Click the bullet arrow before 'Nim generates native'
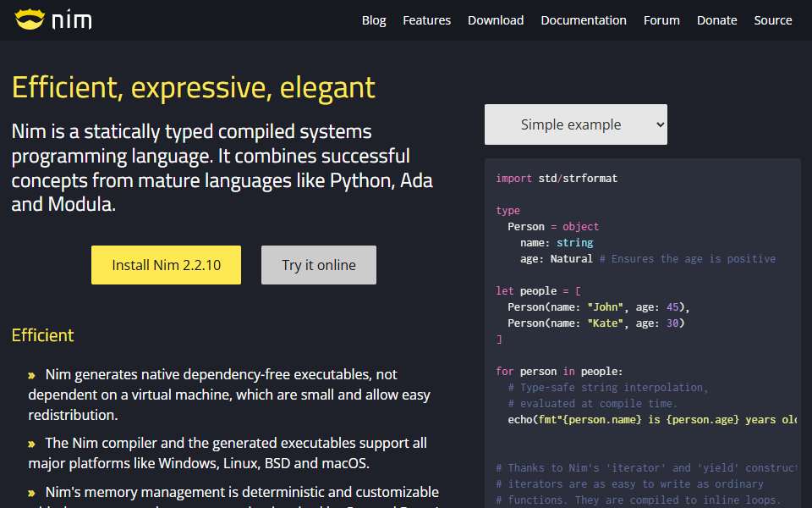This screenshot has width=812, height=508. (x=31, y=375)
